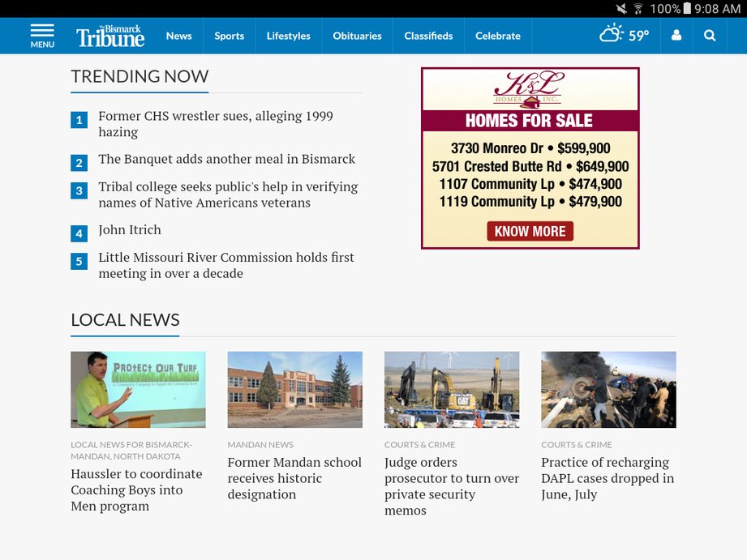Open the search magnifier icon
The image size is (747, 560).
pos(710,36)
